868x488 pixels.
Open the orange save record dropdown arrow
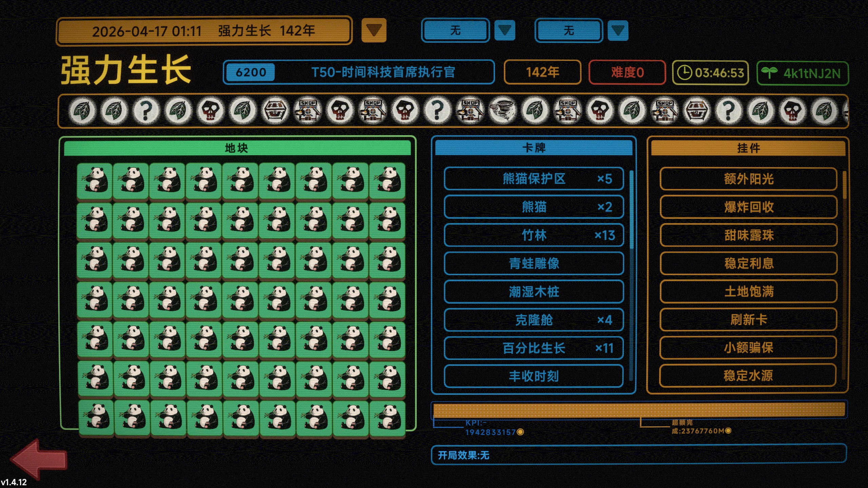(374, 30)
